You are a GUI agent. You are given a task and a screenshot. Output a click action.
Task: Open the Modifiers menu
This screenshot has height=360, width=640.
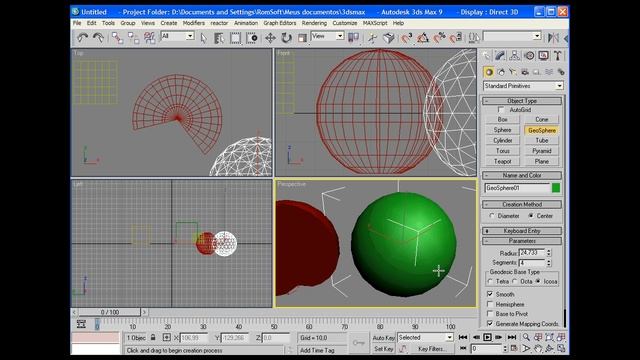click(x=194, y=23)
